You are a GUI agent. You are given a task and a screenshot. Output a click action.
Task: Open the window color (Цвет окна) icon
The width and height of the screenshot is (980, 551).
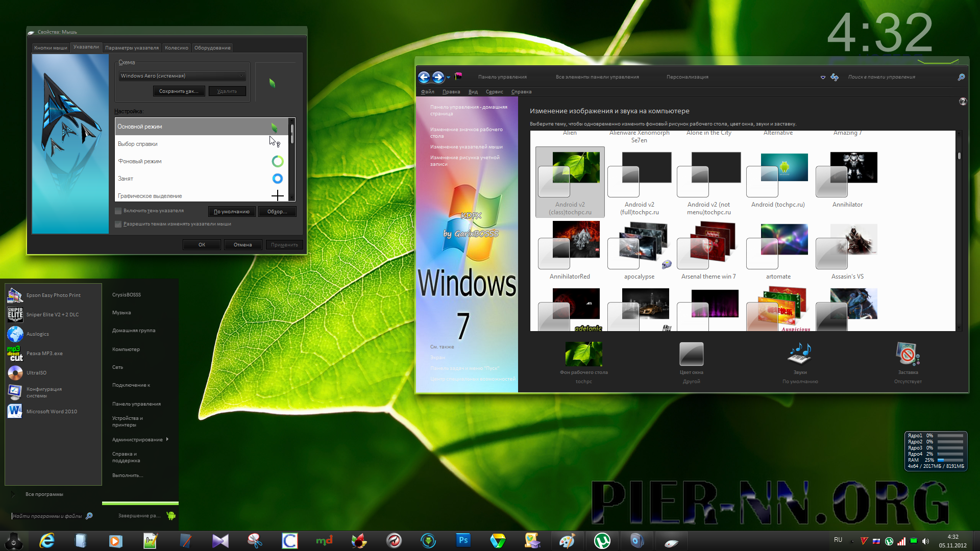[692, 354]
